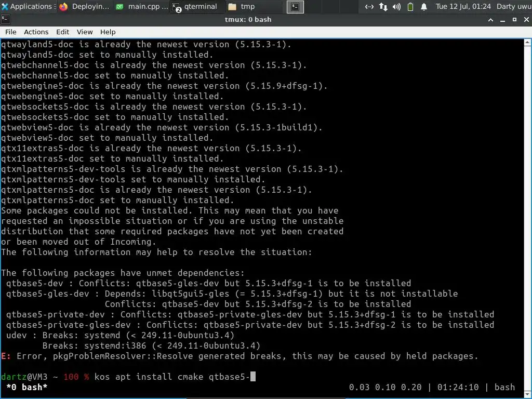
Task: Click the clock showing Tue 12 Jul, 01:24
Action: tap(463, 6)
